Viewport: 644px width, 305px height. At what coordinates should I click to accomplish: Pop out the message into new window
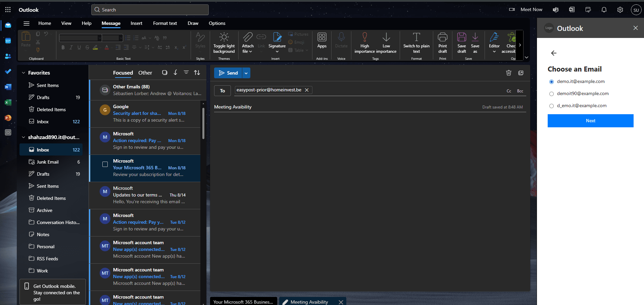pos(521,73)
